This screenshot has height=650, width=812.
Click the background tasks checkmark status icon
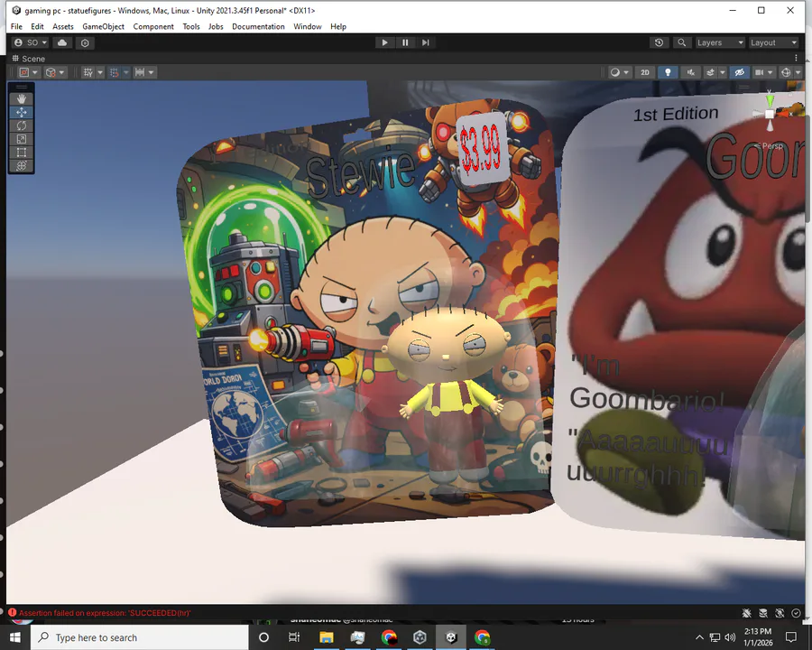[x=797, y=613]
